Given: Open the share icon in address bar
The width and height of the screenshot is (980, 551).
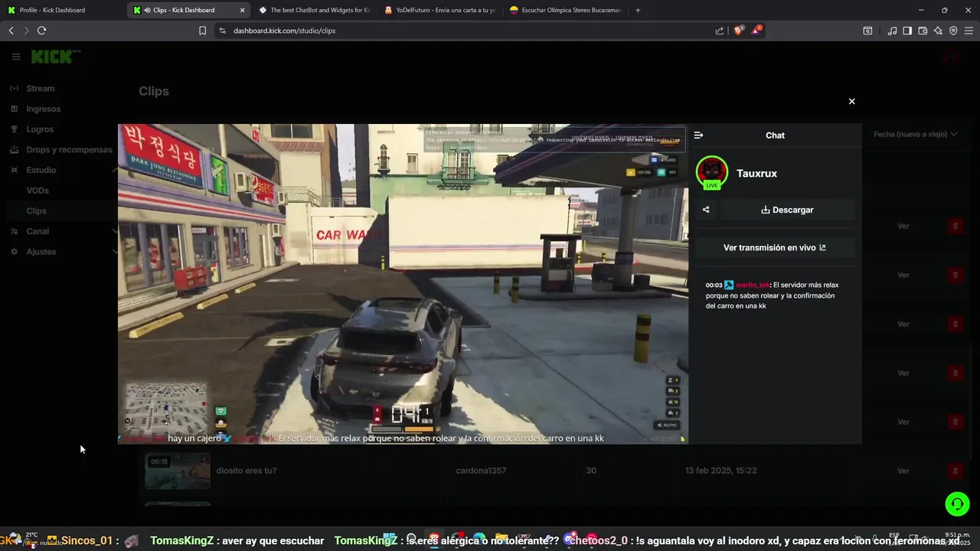Looking at the screenshot, I should click(x=720, y=31).
